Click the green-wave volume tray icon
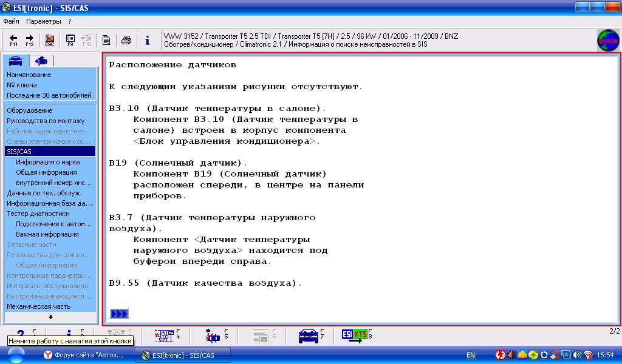Screen dimensions: 622x364 tap(578, 355)
